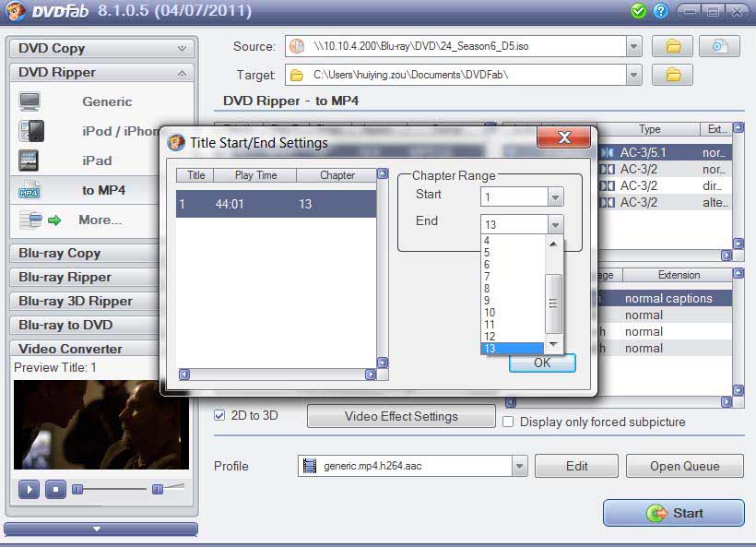Choose chapter 7 in End list

click(x=513, y=277)
